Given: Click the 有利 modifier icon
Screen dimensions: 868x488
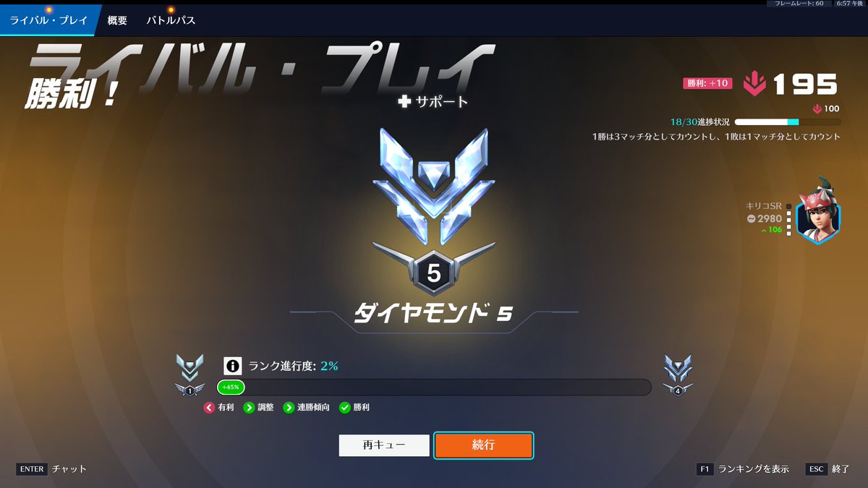Looking at the screenshot, I should pos(209,408).
